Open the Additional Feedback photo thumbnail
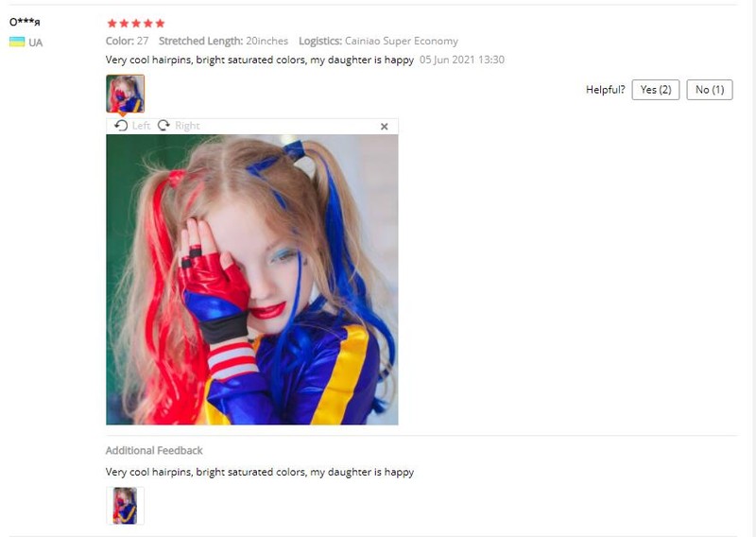Screen dimensions: 756x537 126,506
